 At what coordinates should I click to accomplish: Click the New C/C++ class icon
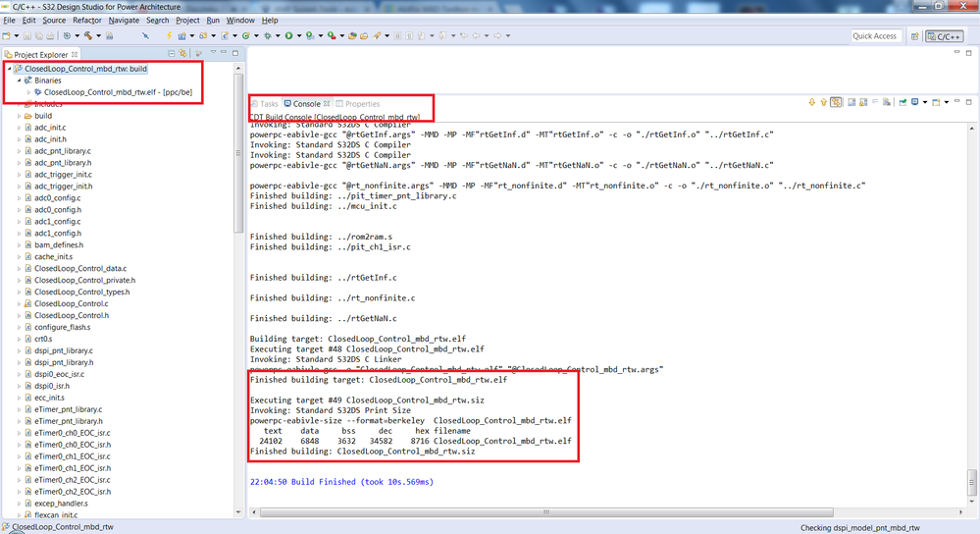point(245,35)
